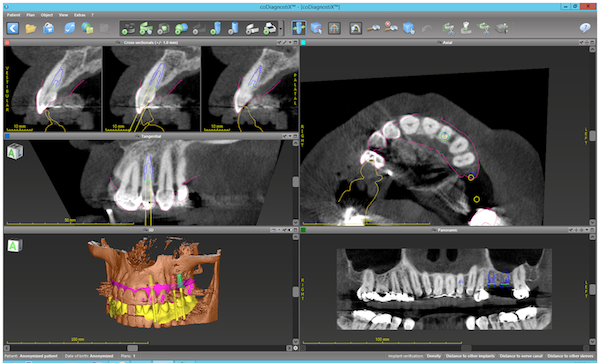
Task: Click the white sleeve objects icon
Action: pyautogui.click(x=252, y=29)
